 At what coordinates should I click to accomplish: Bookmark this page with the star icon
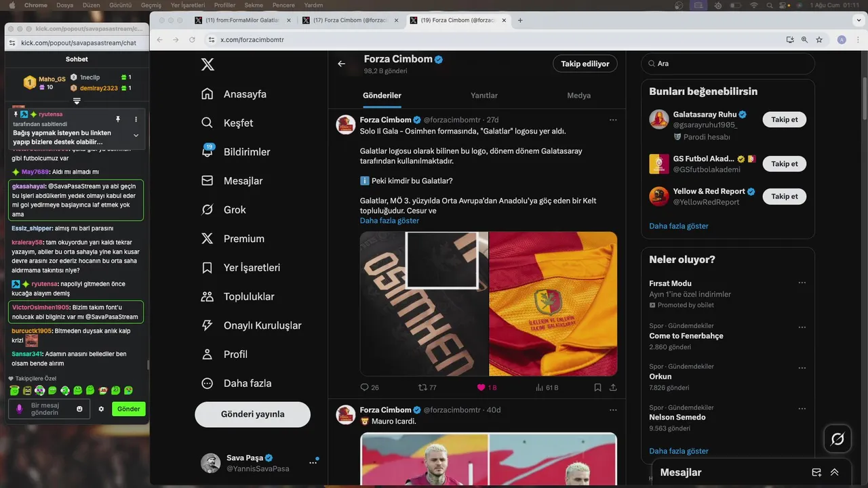pos(819,40)
